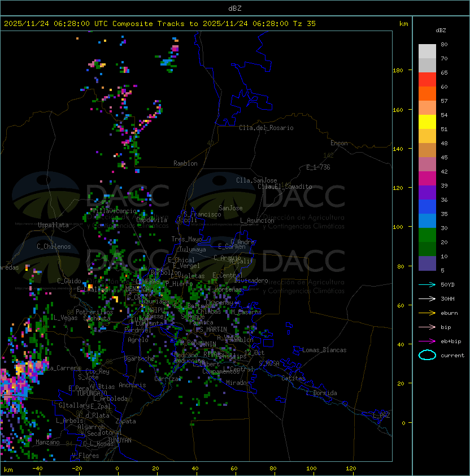Pick the red 65-60 dBZ swatch
The image size is (470, 476).
[x=427, y=80]
